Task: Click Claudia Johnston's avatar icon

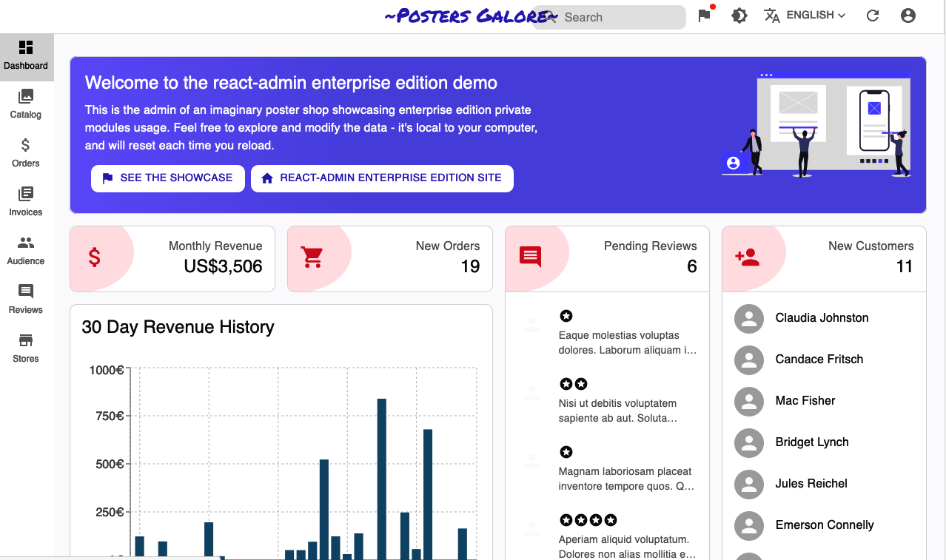Action: tap(749, 319)
